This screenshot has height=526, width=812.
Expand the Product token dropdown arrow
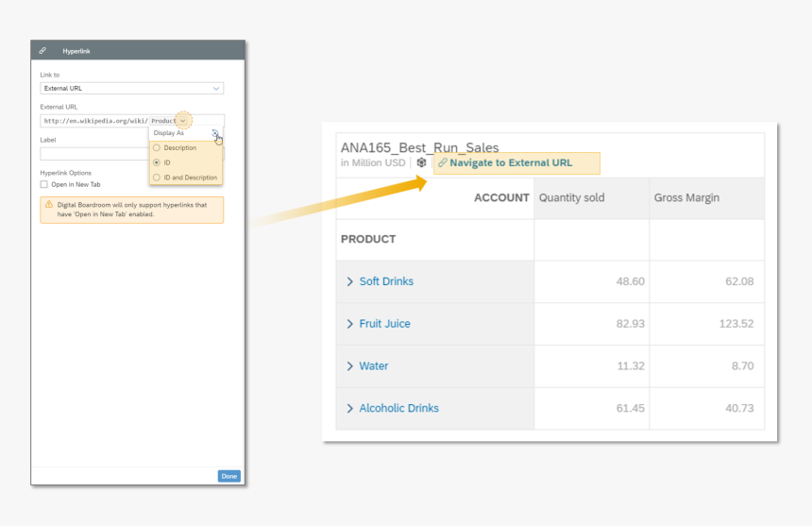point(183,121)
